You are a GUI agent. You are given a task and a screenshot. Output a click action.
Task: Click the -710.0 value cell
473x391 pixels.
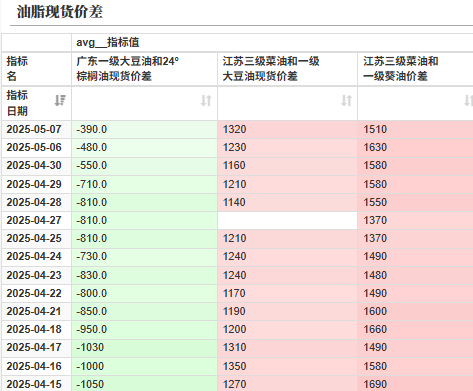pos(144,184)
